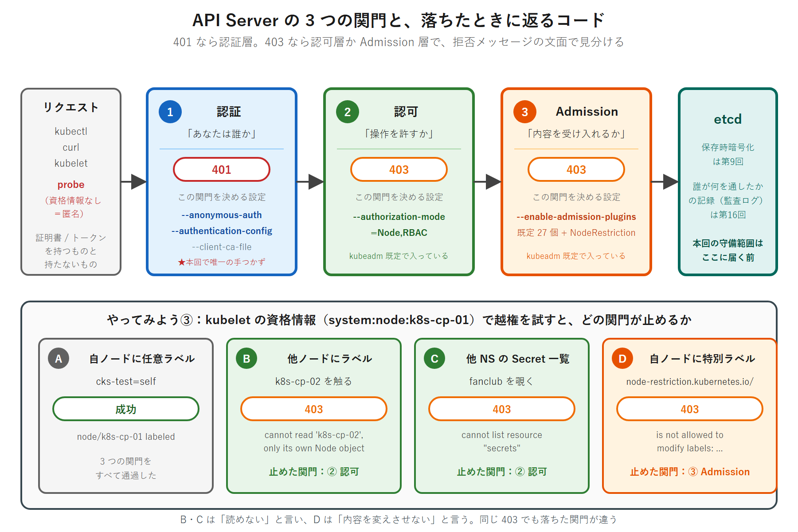Click '止めた関門：② 認可' in card B

pos(314,472)
